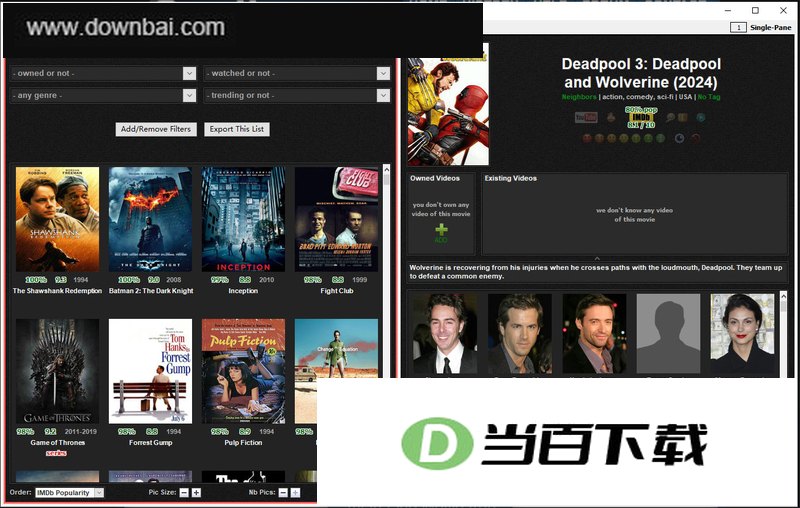Click the clock watch-later icon
Image resolution: width=800 pixels, height=508 pixels.
coord(680,138)
